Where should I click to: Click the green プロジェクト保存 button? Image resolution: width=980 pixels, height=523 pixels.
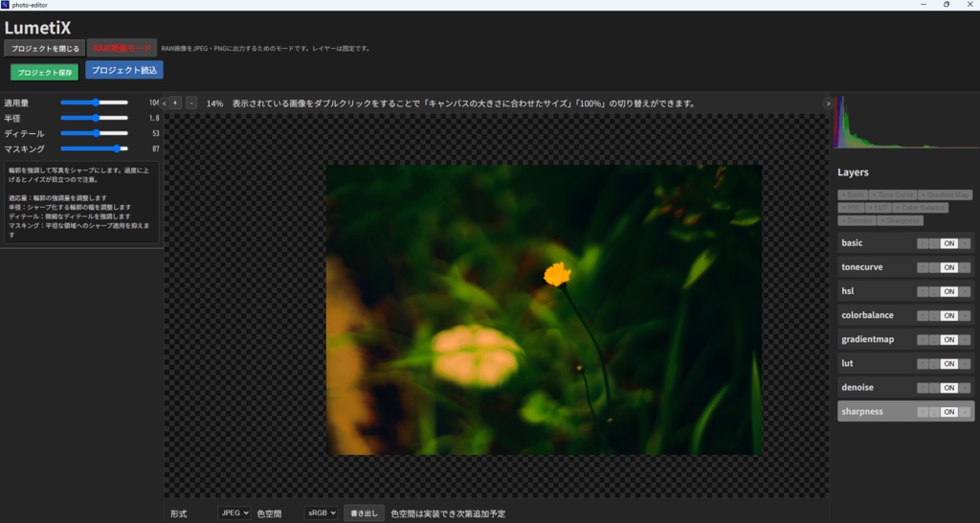(44, 73)
